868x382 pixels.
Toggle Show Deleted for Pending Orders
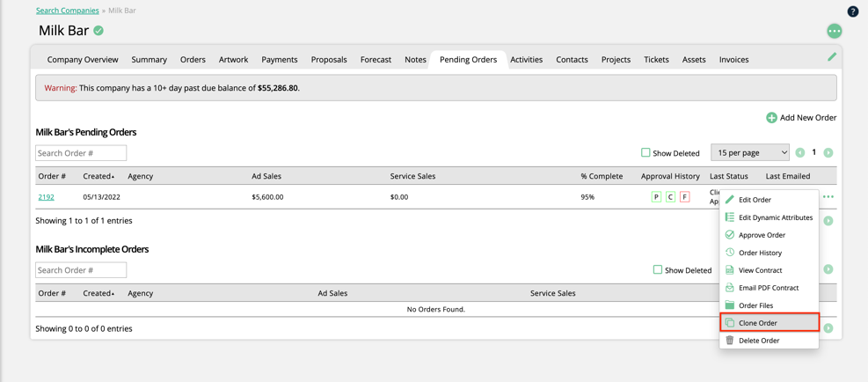(646, 152)
